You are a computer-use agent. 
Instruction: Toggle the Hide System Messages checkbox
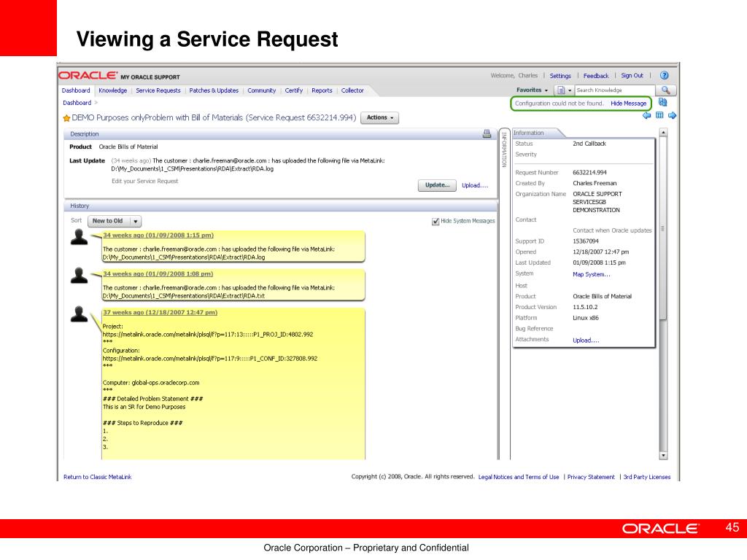(x=435, y=222)
